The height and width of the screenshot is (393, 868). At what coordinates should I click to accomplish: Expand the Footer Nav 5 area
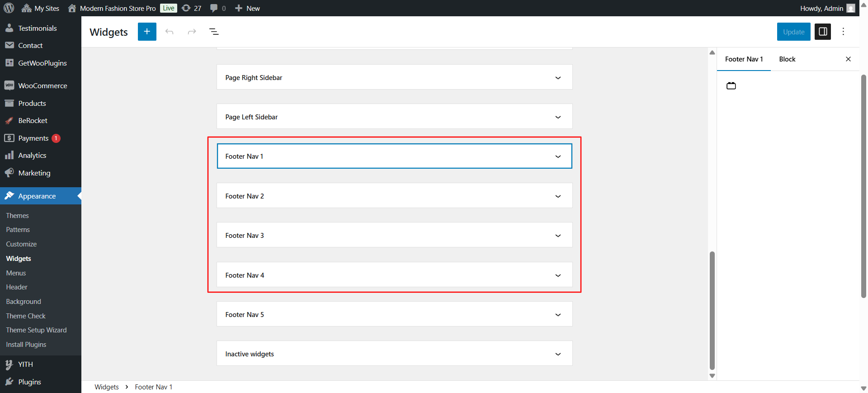click(x=394, y=314)
